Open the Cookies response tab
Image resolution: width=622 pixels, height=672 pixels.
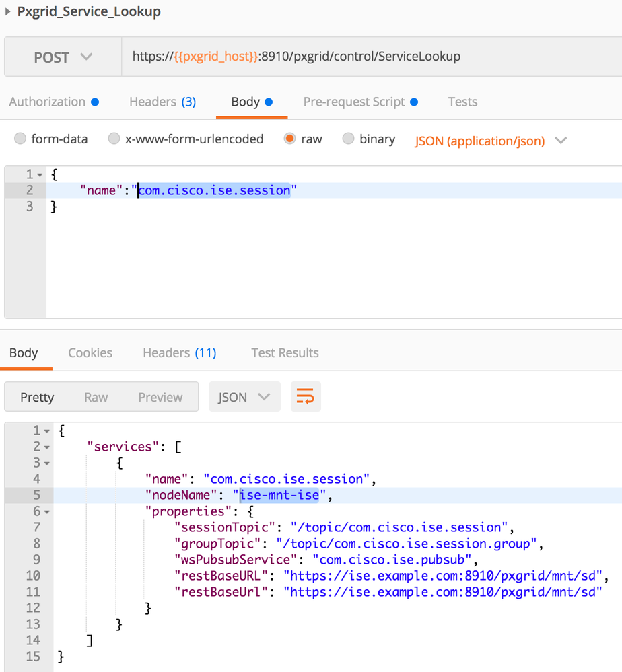point(90,352)
